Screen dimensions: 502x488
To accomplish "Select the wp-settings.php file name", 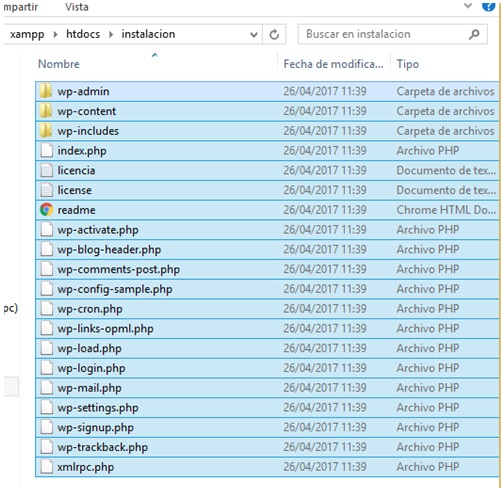I will [98, 408].
